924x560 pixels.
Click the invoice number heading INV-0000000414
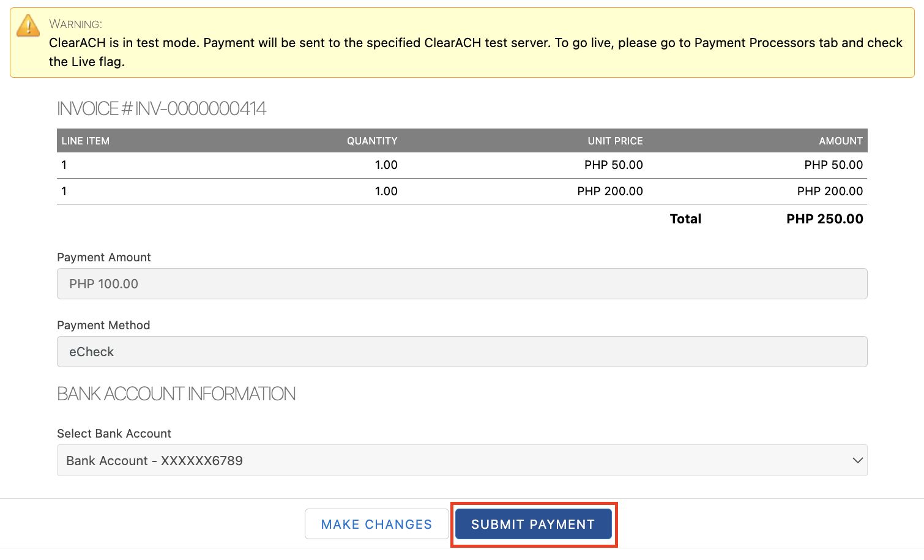coord(162,109)
